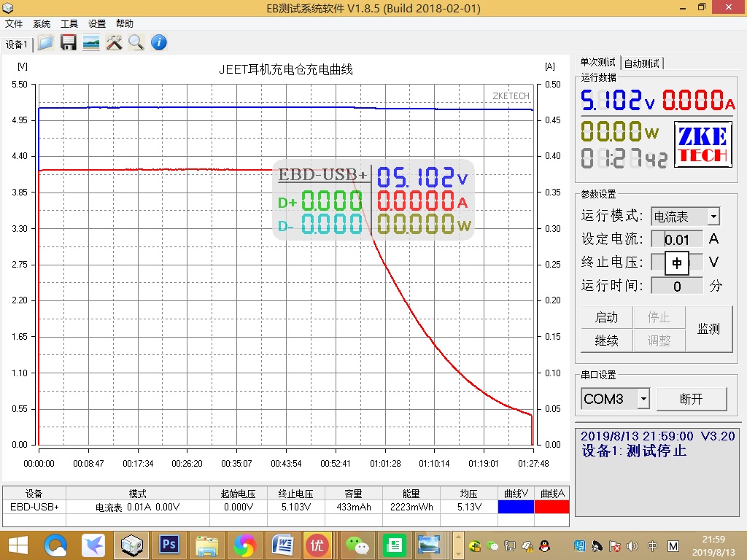Open file with the folder toolbar icon
Image resolution: width=747 pixels, height=560 pixels.
[x=46, y=43]
